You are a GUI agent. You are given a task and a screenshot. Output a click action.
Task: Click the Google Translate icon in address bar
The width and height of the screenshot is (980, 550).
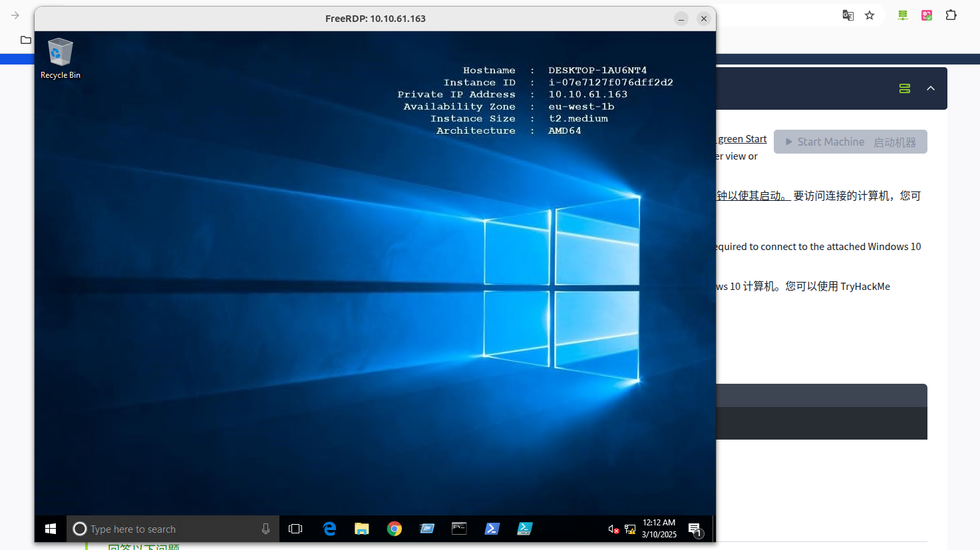pyautogui.click(x=848, y=15)
